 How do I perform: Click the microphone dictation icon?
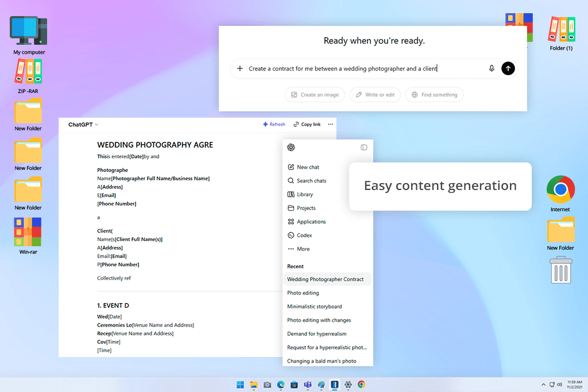click(x=492, y=68)
